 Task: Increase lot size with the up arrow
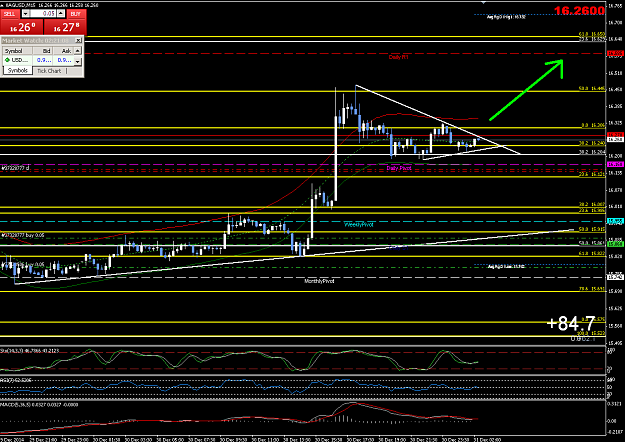pyautogui.click(x=61, y=14)
